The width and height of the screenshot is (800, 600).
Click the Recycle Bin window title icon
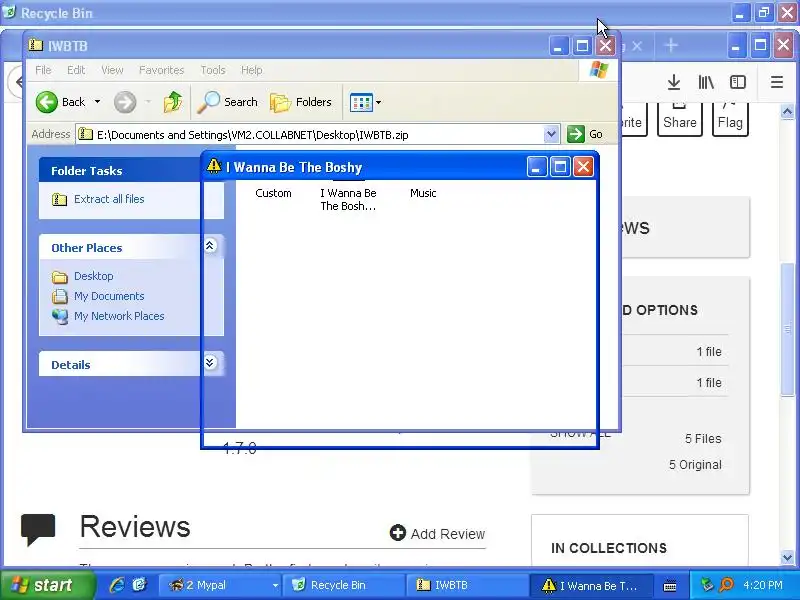9,11
